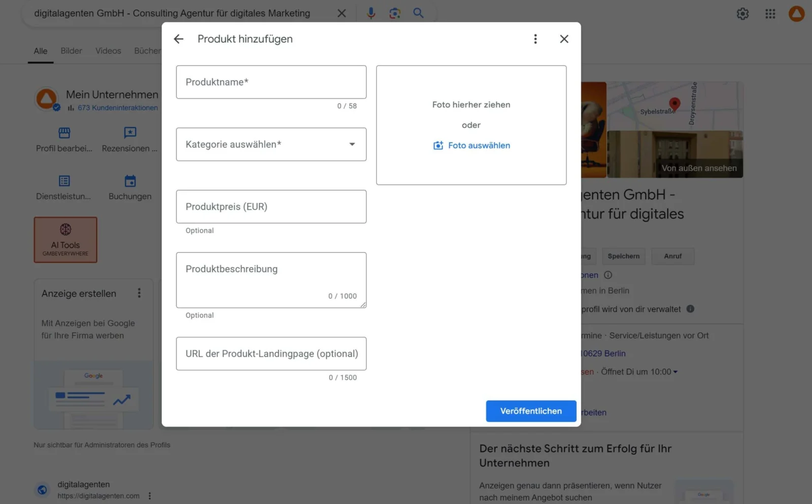Open the three-dot menu in Produkt hinzufügen dialog
Viewport: 812px width, 504px height.
coord(535,39)
